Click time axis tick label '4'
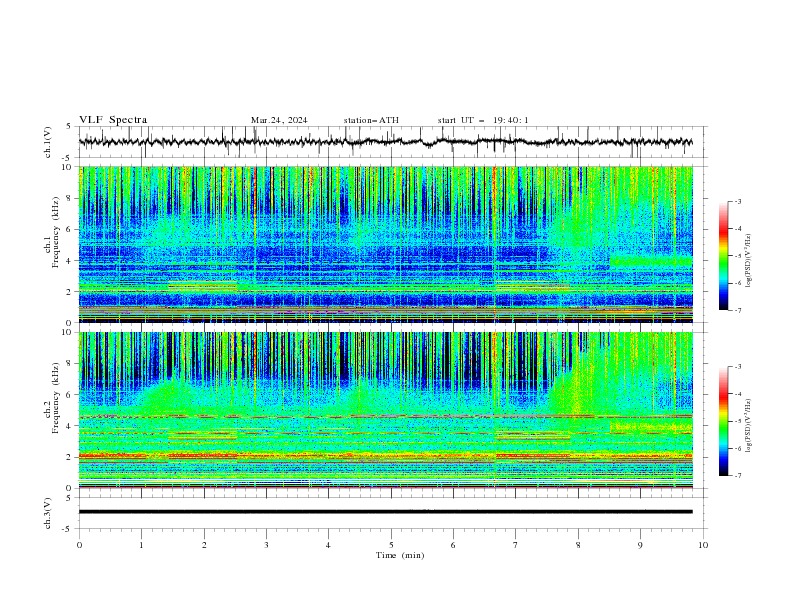 click(x=328, y=545)
